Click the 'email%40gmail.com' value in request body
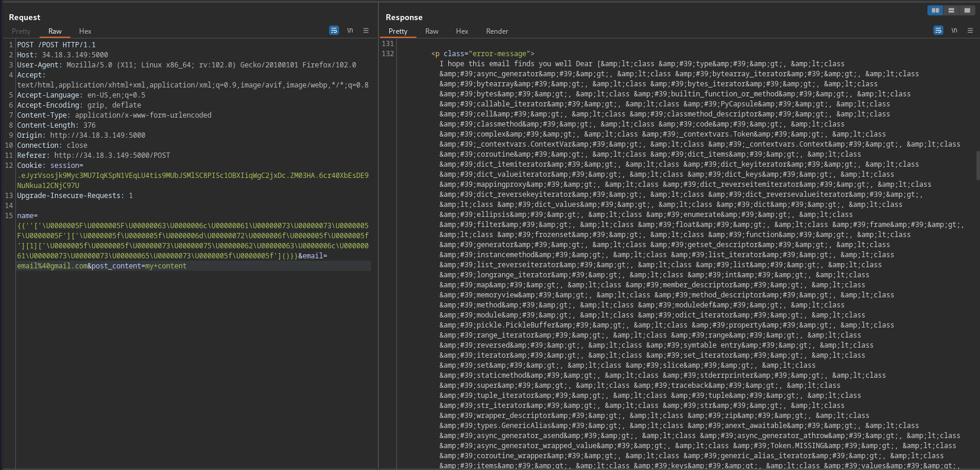Image resolution: width=980 pixels, height=470 pixels. tap(52, 266)
